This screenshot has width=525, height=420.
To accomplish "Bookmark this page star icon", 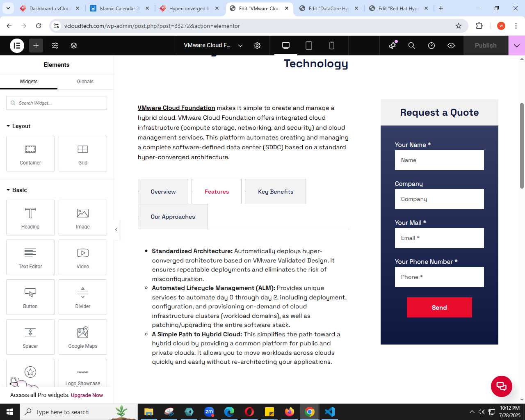I will tap(459, 26).
